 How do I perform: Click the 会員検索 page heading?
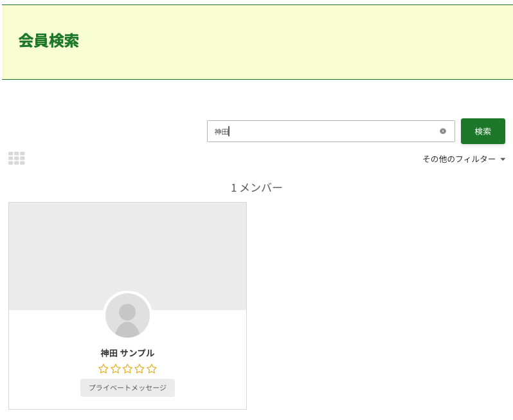(x=49, y=41)
